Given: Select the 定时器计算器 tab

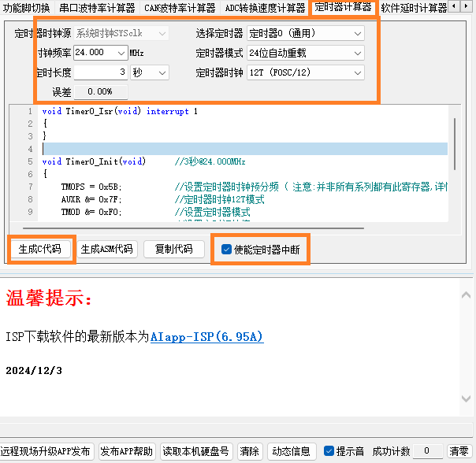Looking at the screenshot, I should 343,7.
